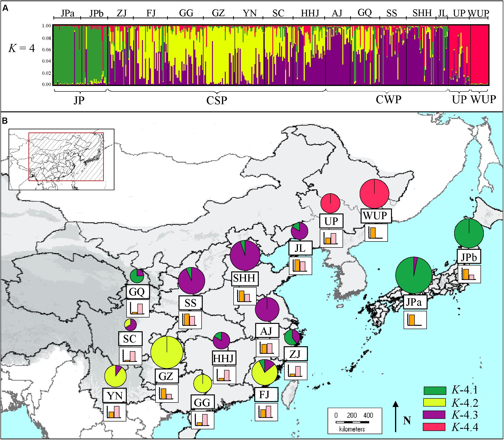Click the K = 4 label beside bar plot
This screenshot has height=440, width=504.
(22, 48)
